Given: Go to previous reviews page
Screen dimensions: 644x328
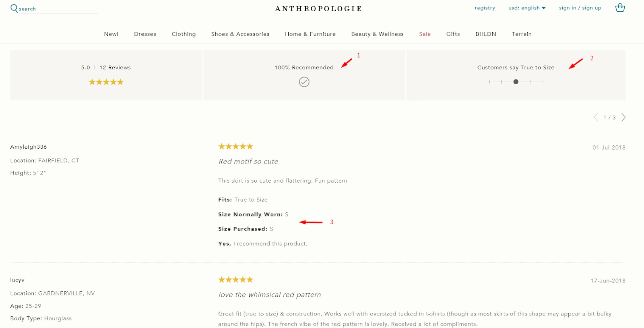Looking at the screenshot, I should (x=596, y=117).
